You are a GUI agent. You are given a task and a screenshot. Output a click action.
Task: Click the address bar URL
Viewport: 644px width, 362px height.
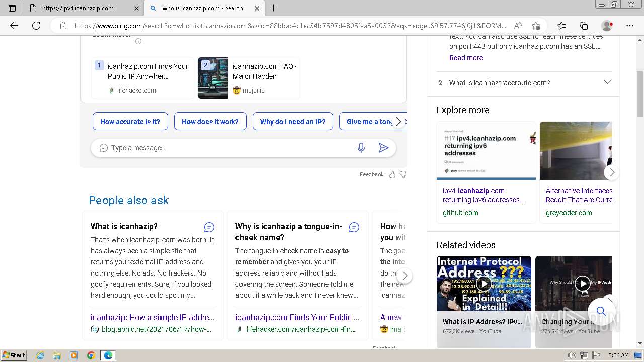point(290,26)
